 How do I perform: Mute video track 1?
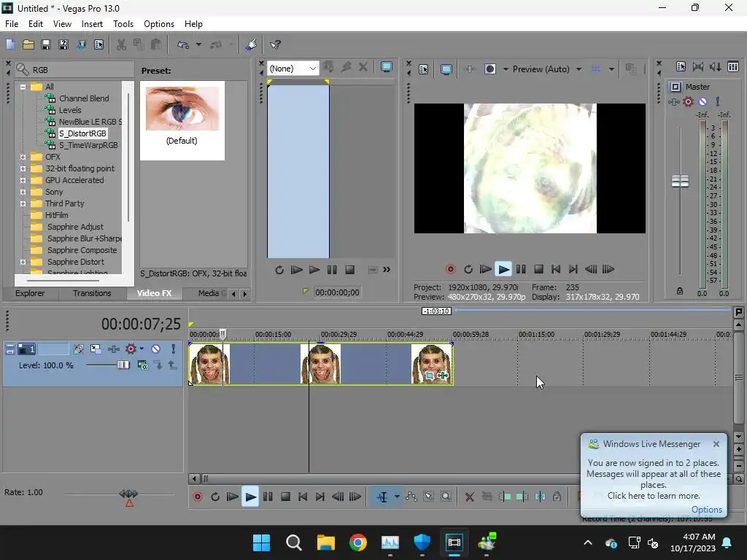coord(156,349)
